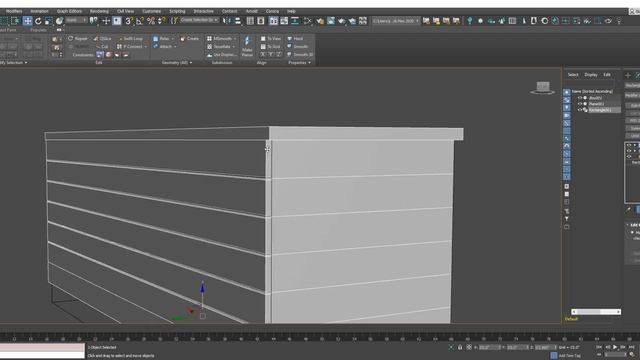
Task: Hide the Plane001 object via its eye
Action: (580, 104)
